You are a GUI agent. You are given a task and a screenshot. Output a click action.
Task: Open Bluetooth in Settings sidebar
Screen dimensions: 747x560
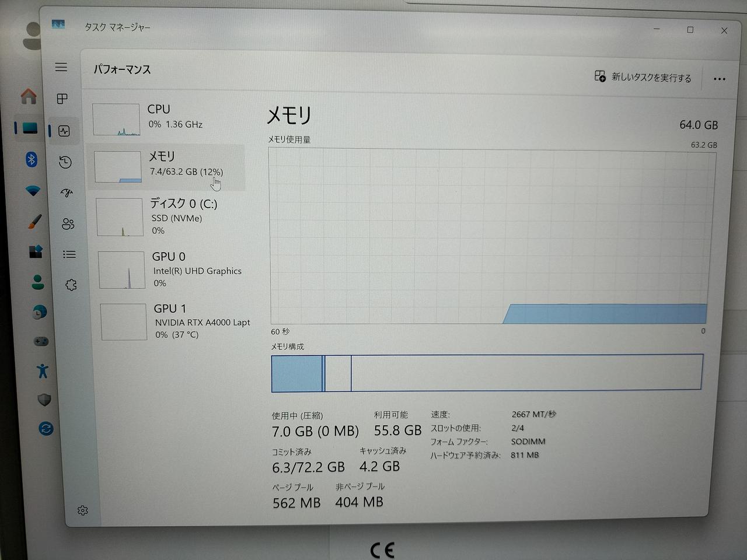point(32,159)
